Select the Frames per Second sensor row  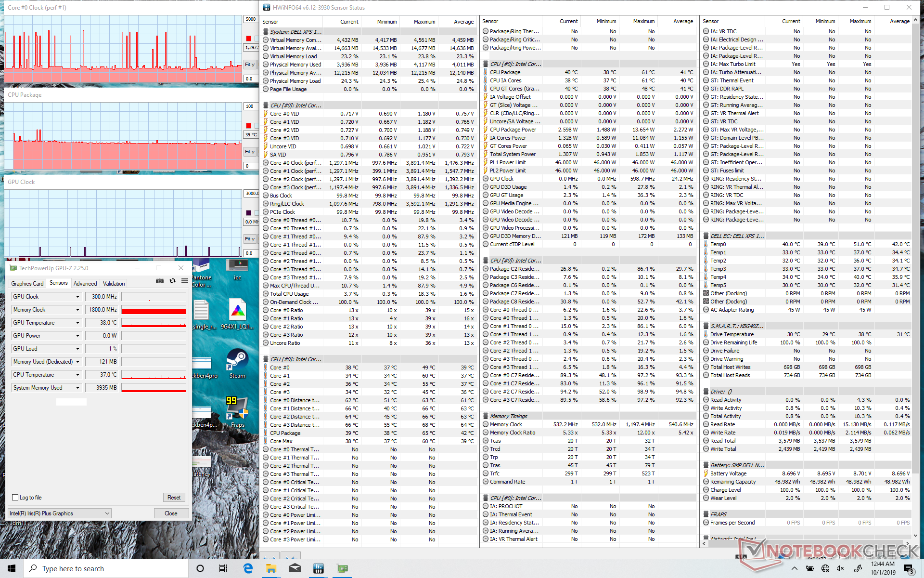[807, 523]
